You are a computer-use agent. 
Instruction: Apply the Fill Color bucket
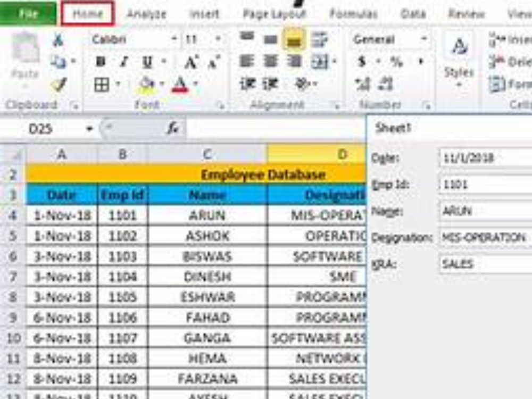pos(147,85)
